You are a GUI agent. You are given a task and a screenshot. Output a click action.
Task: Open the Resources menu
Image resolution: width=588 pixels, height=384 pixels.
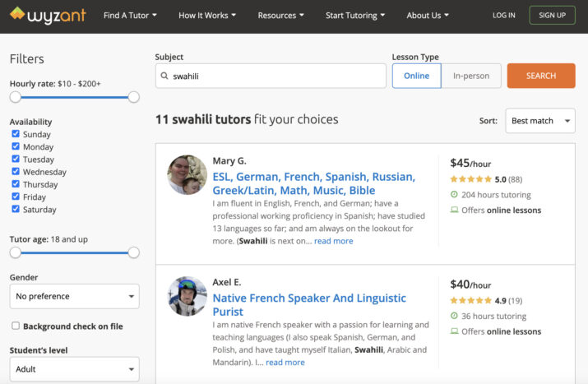point(280,16)
